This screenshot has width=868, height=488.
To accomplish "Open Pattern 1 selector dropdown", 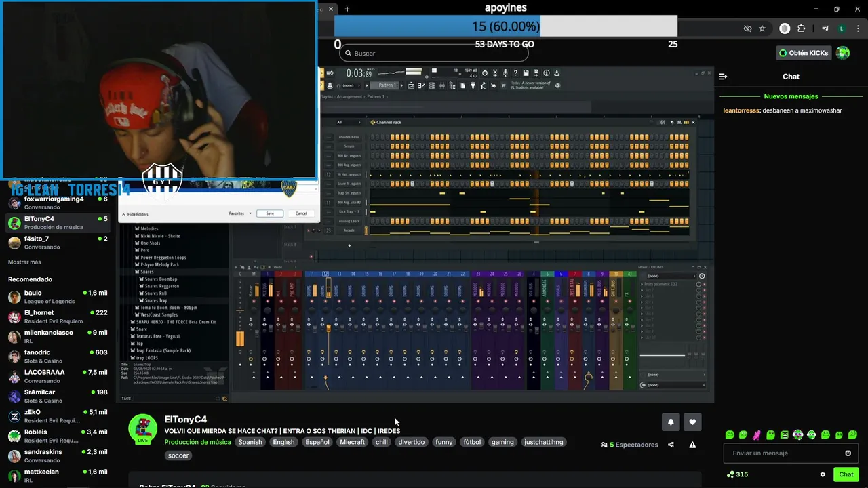I will pyautogui.click(x=387, y=85).
